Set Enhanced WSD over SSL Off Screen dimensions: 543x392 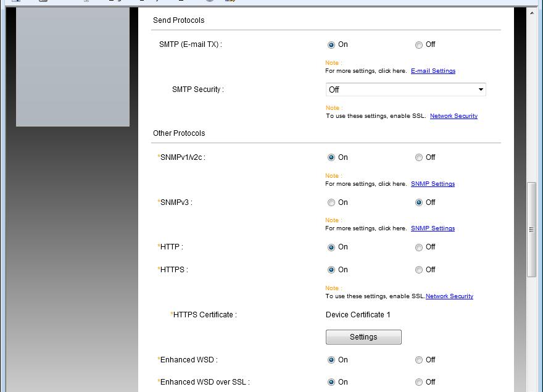419,382
